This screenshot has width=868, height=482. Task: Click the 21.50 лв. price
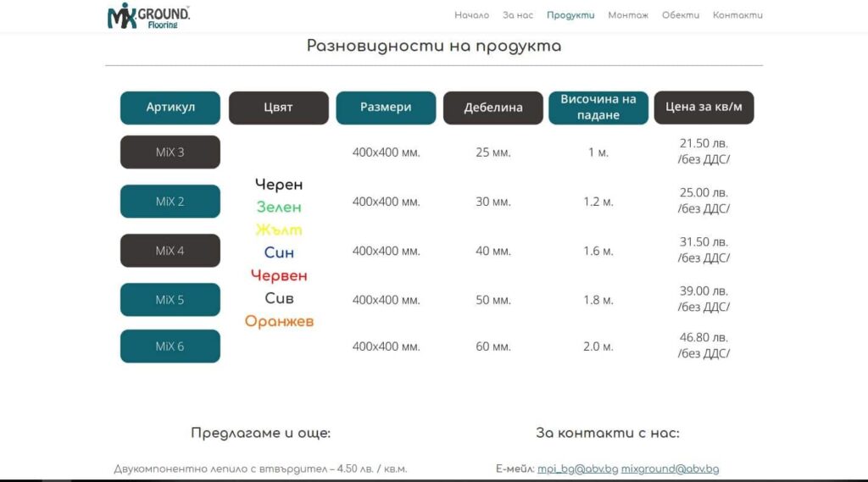pos(704,143)
